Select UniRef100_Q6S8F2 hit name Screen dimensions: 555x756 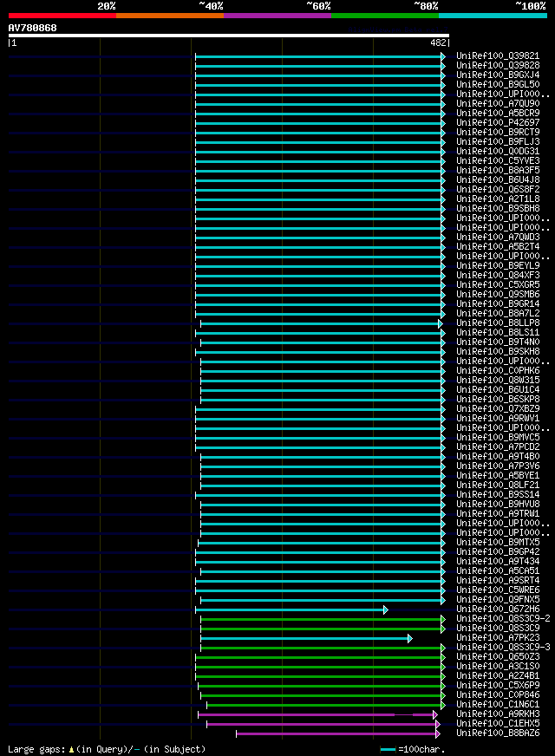click(498, 190)
